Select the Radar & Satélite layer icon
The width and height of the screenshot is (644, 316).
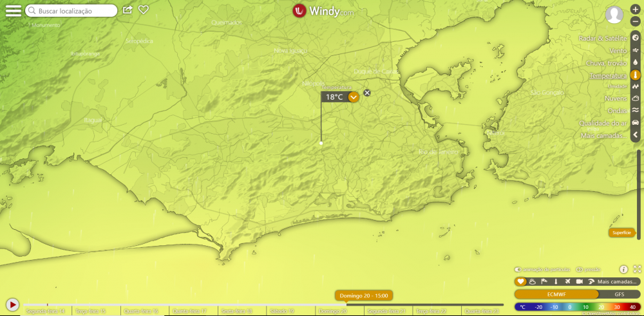[635, 38]
